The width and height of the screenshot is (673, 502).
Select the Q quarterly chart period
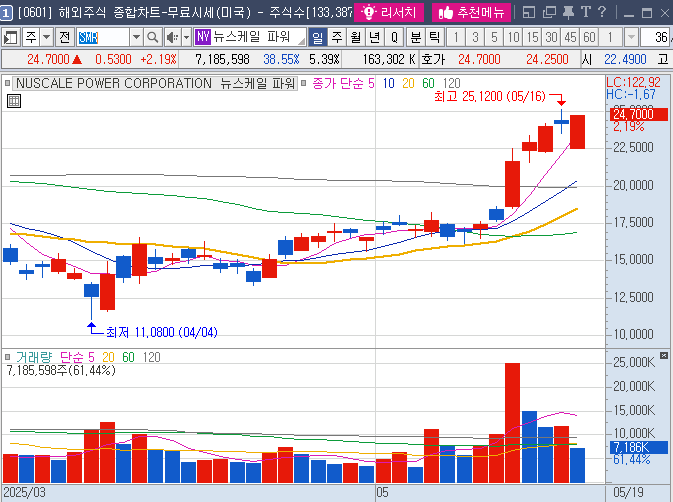(394, 38)
